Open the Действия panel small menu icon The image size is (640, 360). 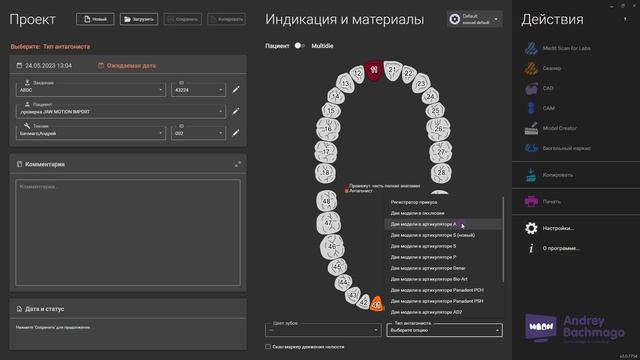(625, 19)
